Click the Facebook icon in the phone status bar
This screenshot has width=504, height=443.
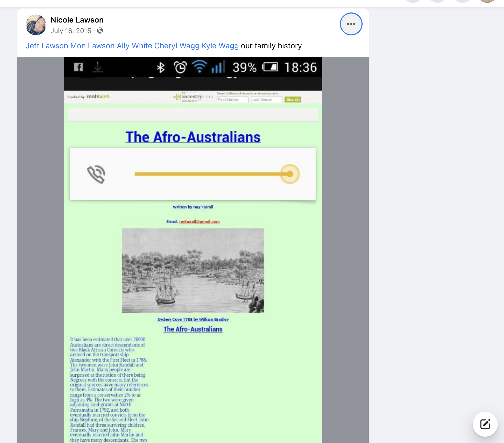(x=78, y=67)
